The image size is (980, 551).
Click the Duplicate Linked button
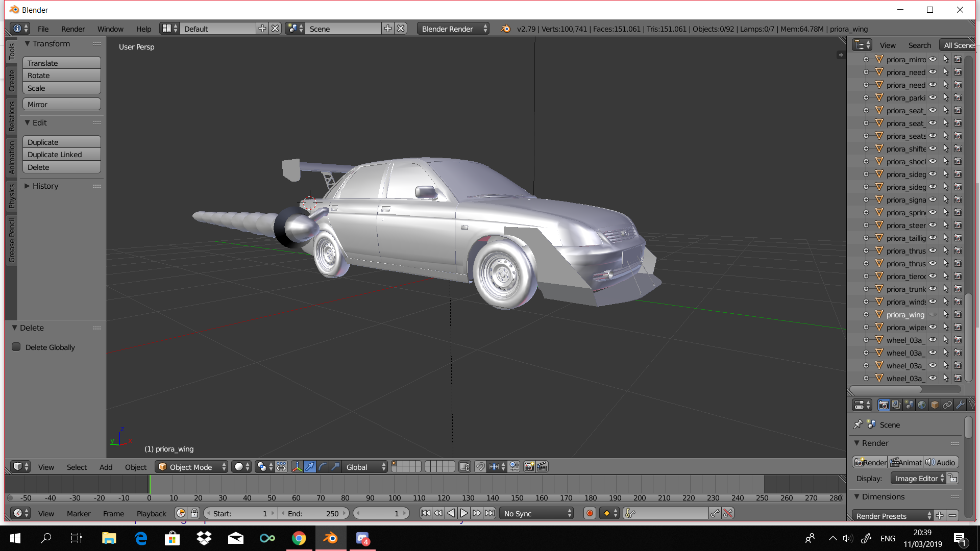(61, 155)
